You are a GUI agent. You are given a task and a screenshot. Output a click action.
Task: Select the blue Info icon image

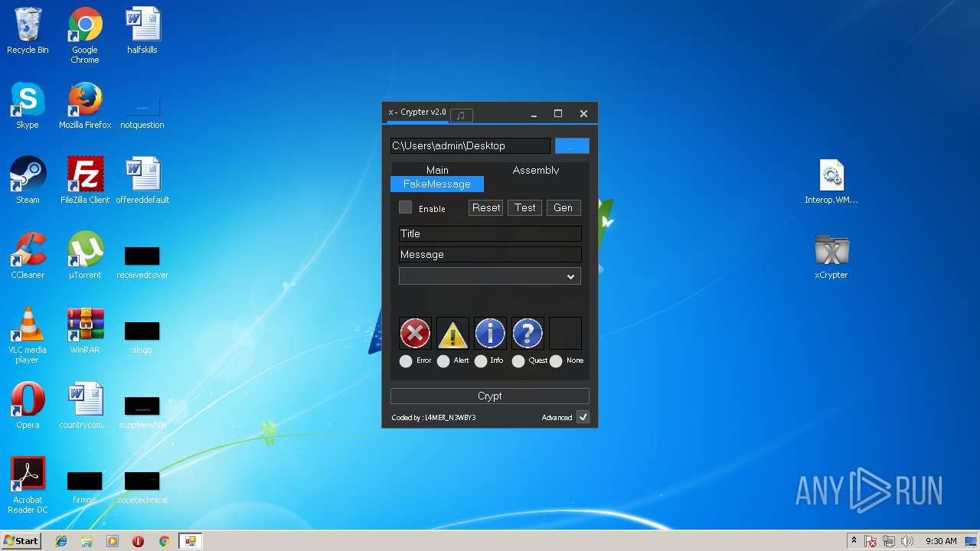[x=490, y=334]
